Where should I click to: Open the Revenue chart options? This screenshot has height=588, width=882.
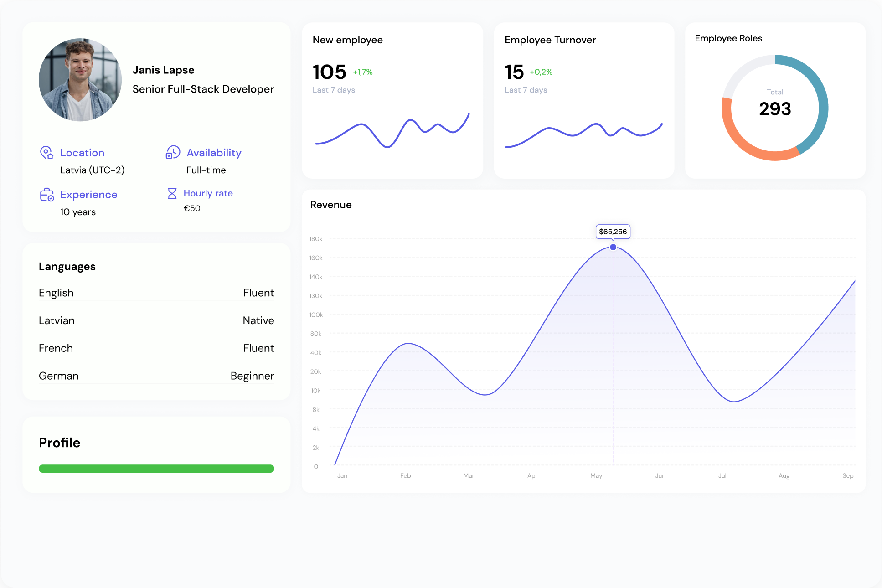coord(330,205)
